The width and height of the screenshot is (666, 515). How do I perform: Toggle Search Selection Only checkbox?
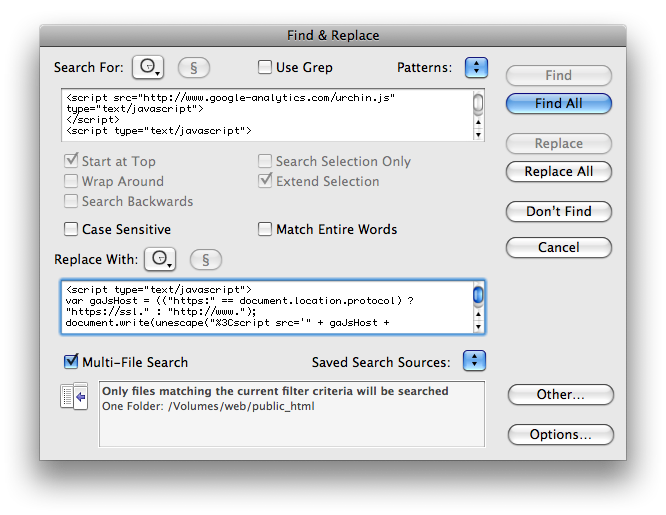(x=265, y=161)
